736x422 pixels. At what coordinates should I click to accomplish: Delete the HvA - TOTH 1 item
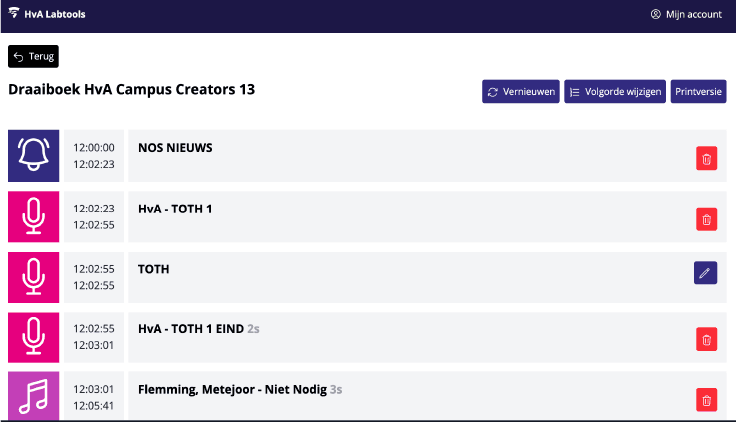(x=706, y=219)
